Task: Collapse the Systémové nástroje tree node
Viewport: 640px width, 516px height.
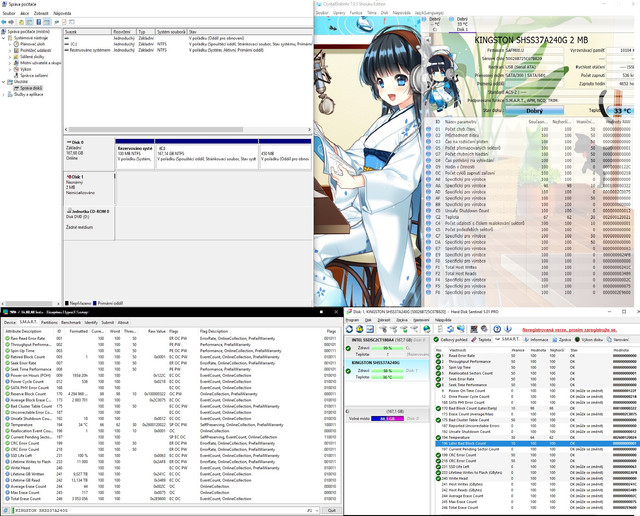Action: point(4,38)
